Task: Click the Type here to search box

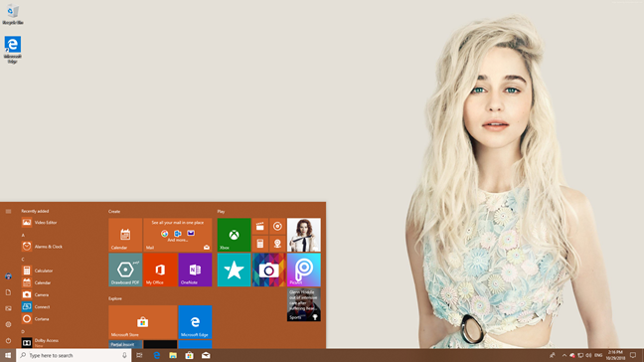Action: 74,355
